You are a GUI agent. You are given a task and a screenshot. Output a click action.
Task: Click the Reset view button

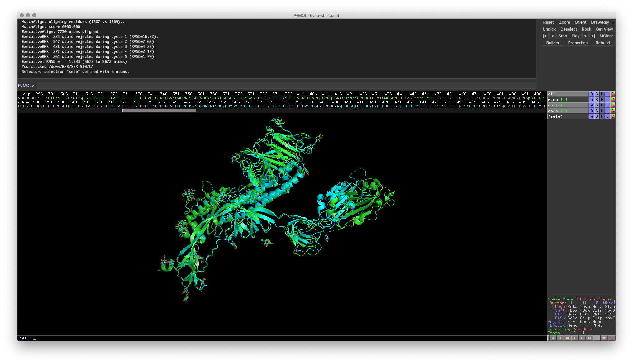click(548, 22)
